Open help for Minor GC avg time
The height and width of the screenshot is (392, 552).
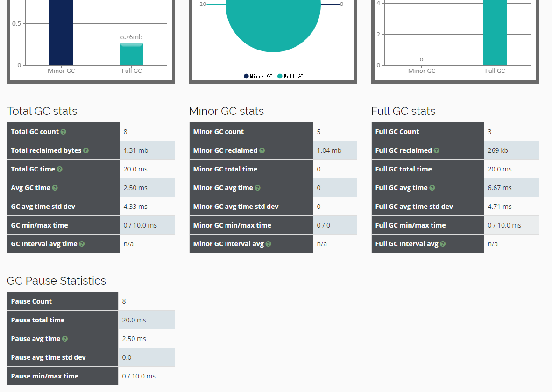(258, 188)
